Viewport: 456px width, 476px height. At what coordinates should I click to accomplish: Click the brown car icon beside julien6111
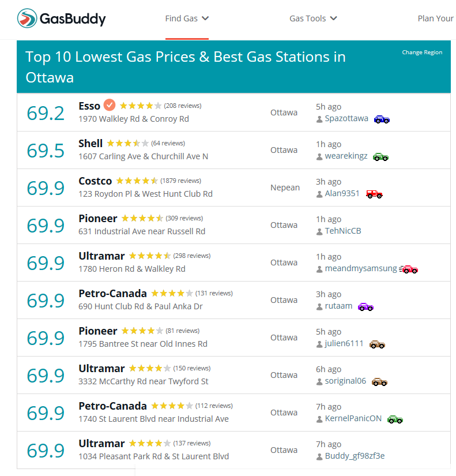pyautogui.click(x=377, y=344)
